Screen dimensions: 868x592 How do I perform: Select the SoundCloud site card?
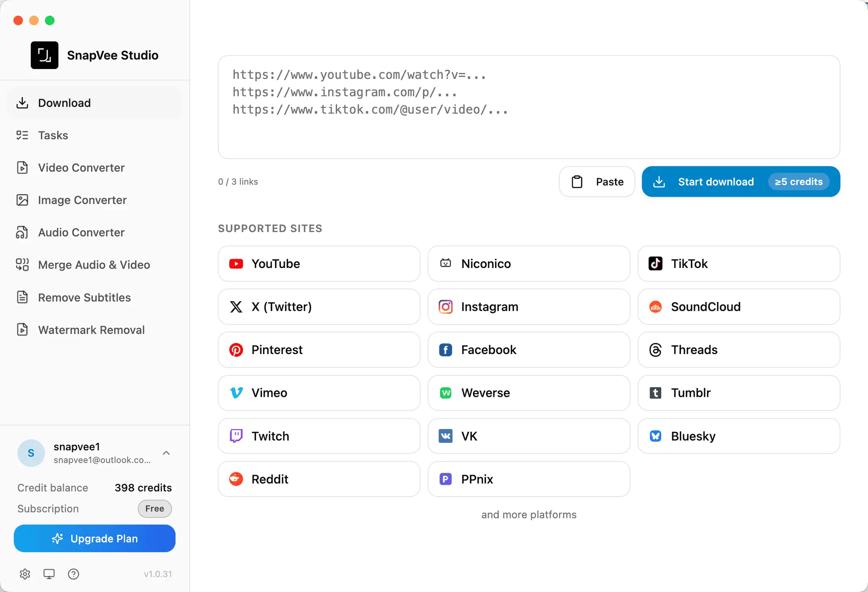(x=739, y=307)
